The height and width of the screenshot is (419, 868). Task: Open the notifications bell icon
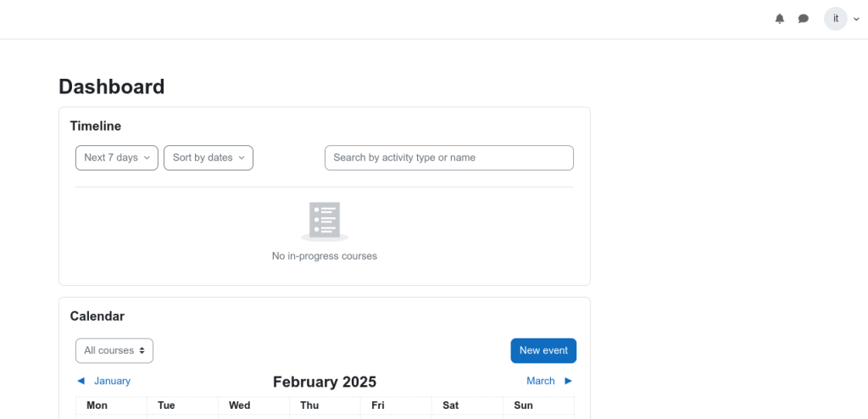click(780, 19)
